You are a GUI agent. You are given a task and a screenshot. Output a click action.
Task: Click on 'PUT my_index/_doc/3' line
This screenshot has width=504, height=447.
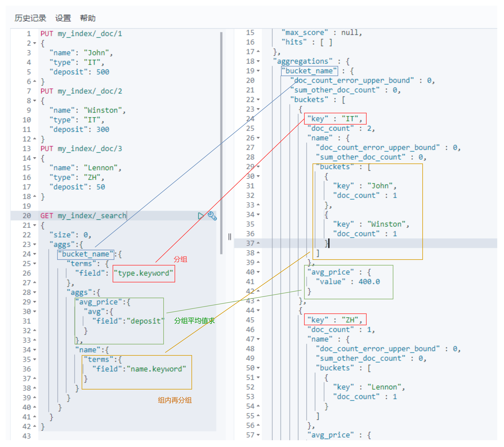pyautogui.click(x=81, y=149)
